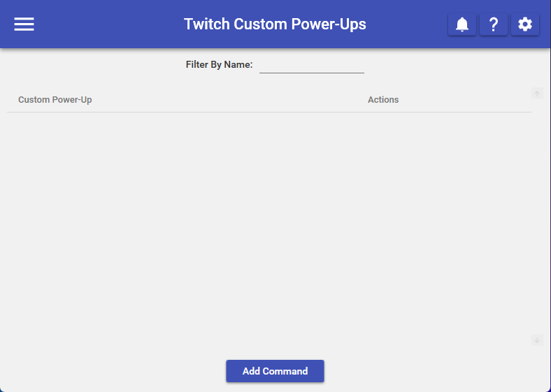551x392 pixels.
Task: Click the Filter By Name input field
Action: click(312, 65)
